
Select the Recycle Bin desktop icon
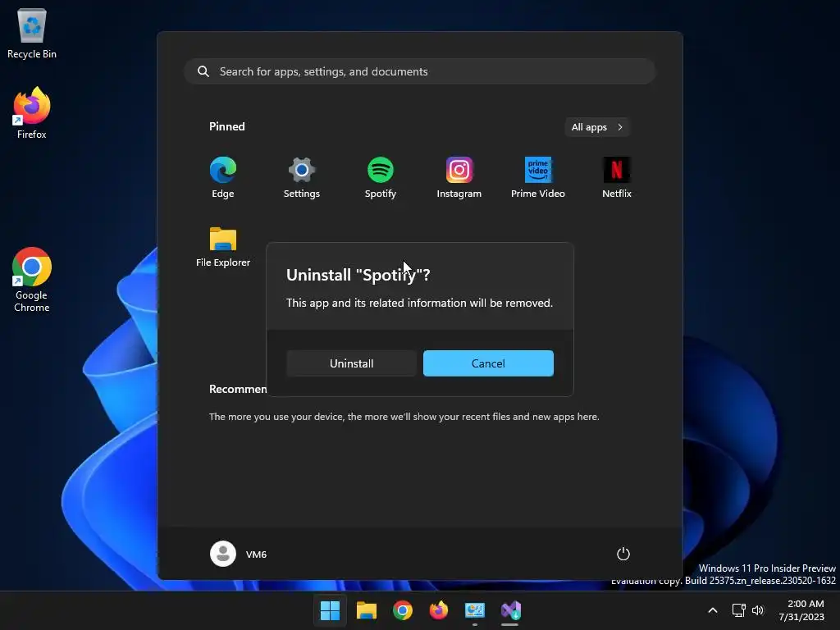(32, 34)
